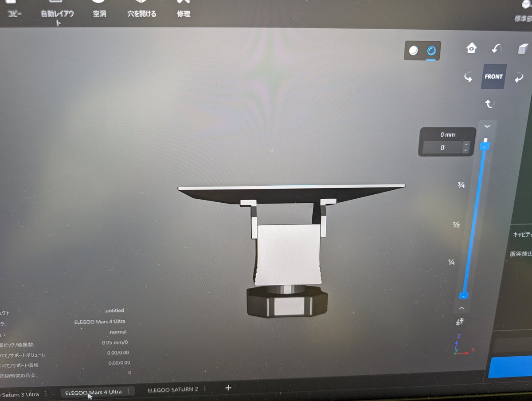The height and width of the screenshot is (401, 532).
Task: Click chevron up below the layer slider
Action: point(462,308)
